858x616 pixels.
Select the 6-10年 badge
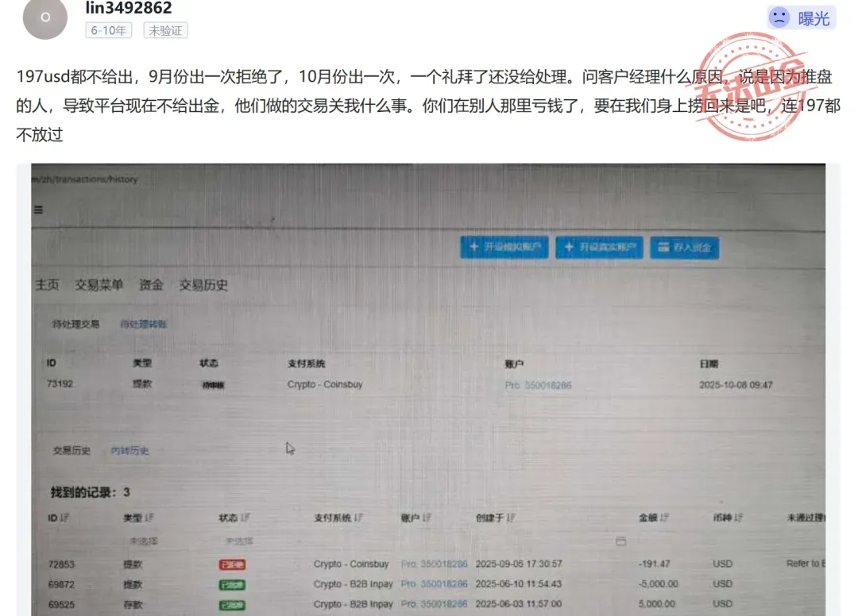pyautogui.click(x=109, y=31)
